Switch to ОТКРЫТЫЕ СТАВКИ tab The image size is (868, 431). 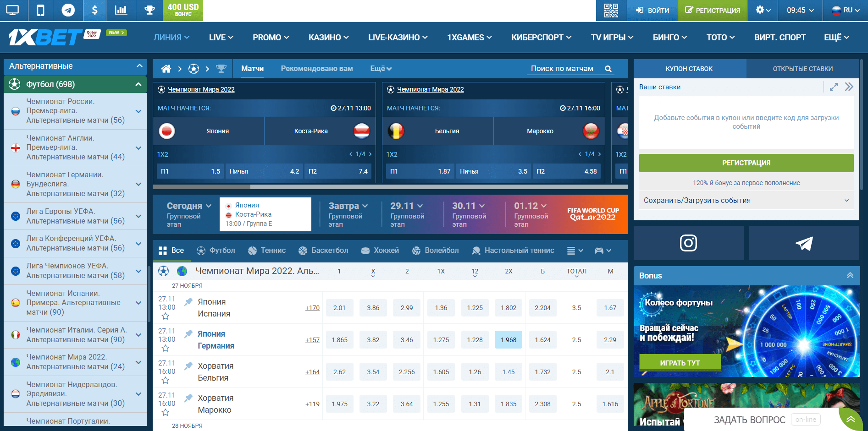(803, 69)
